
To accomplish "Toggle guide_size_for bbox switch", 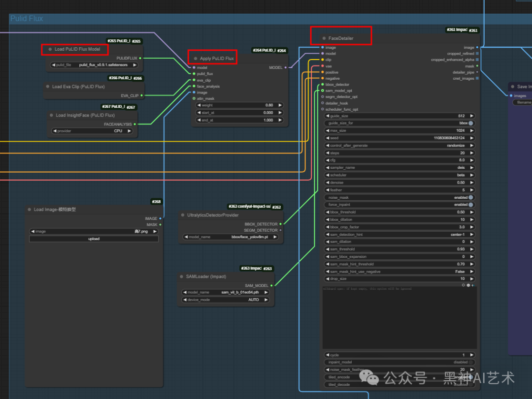I will point(470,123).
